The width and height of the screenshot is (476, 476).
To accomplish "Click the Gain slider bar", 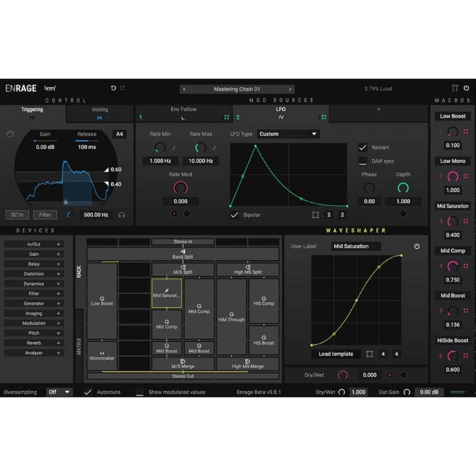I will (45, 141).
